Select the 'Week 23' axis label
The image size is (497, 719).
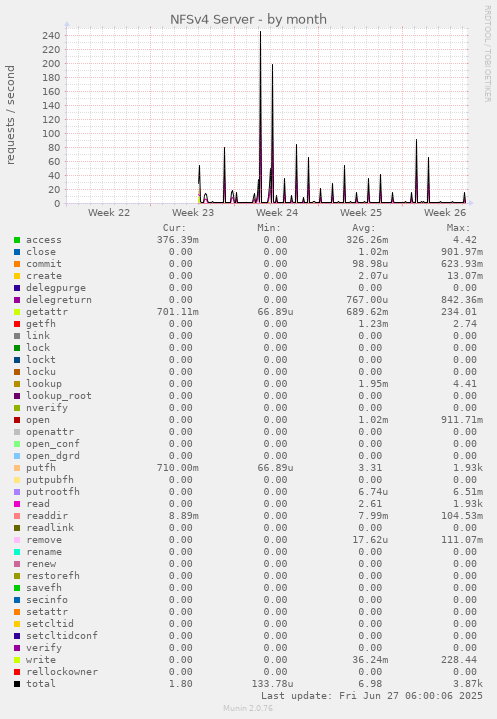[x=193, y=213]
